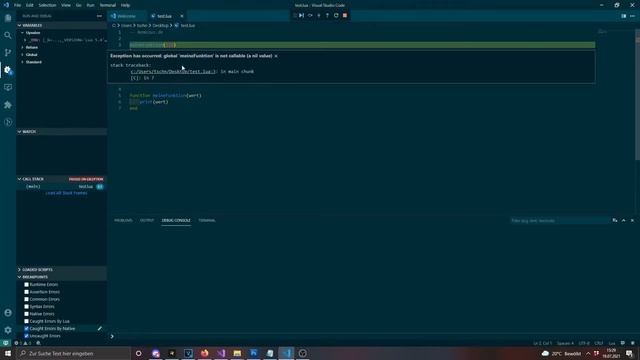
Task: Select the (main) call stack frame
Action: pos(61,187)
